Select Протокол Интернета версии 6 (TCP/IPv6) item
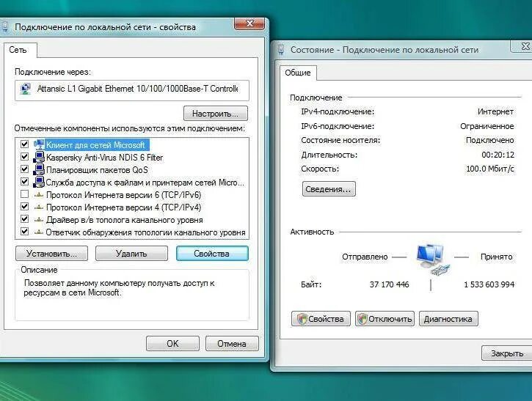This screenshot has height=401, width=532. (123, 195)
